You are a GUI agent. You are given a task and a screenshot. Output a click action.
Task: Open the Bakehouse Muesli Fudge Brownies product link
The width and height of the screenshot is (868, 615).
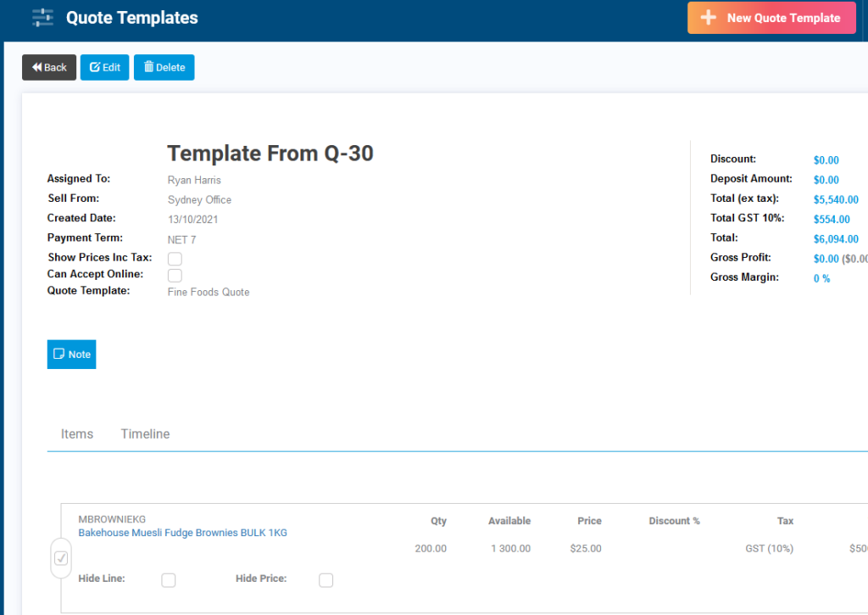(182, 532)
